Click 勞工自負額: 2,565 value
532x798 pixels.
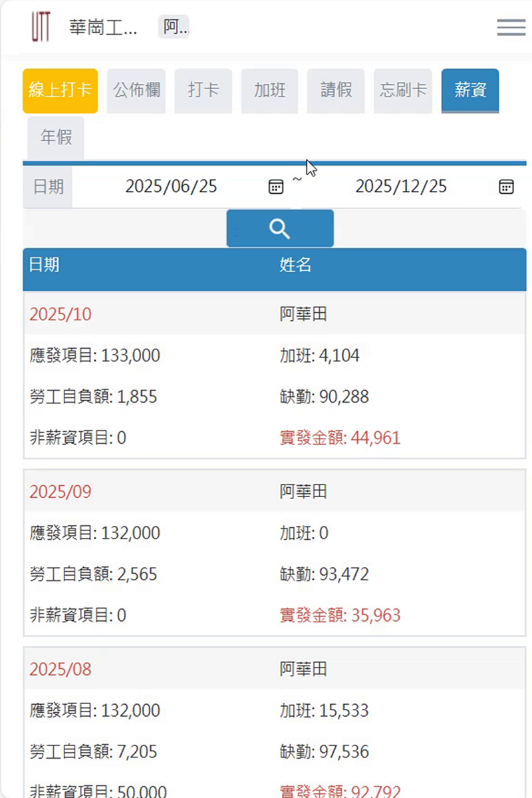coord(94,574)
